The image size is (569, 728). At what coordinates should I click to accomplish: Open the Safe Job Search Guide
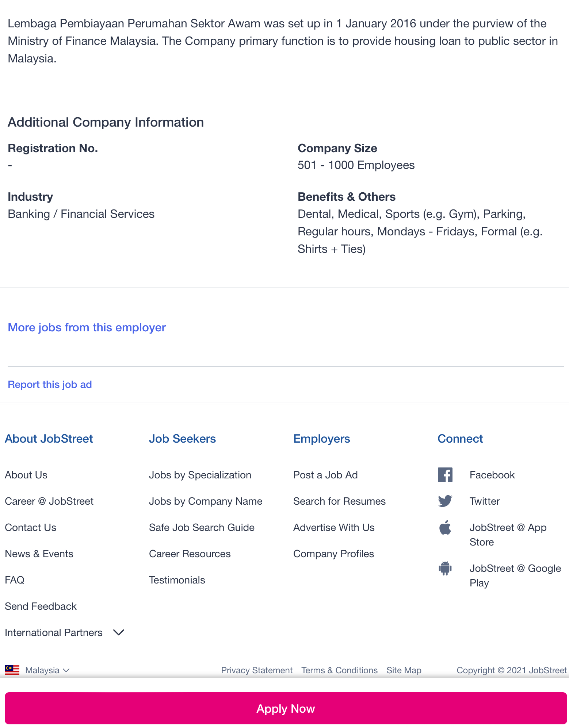tap(202, 528)
